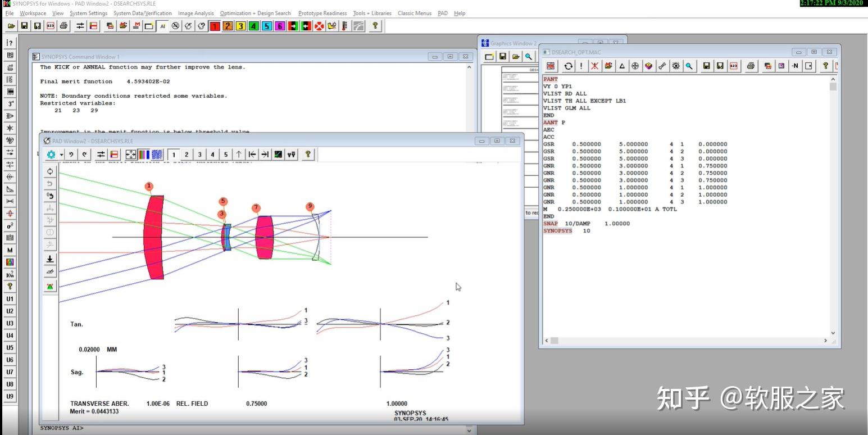Viewport: 868px width, 435px height.
Task: Click the print icon in main toolbar
Action: pyautogui.click(x=64, y=26)
